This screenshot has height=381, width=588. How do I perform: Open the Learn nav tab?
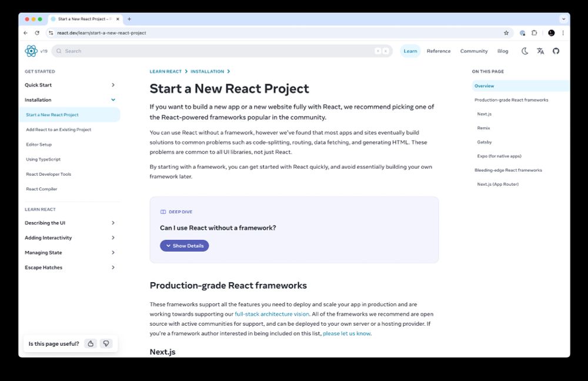point(410,51)
